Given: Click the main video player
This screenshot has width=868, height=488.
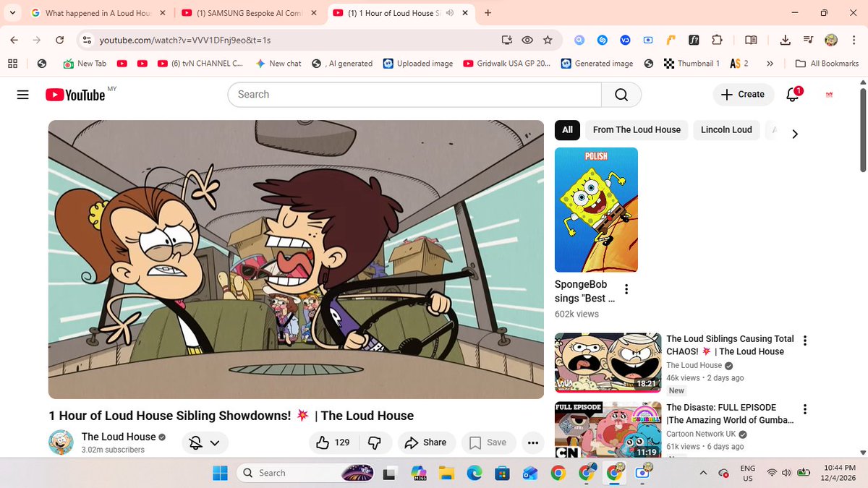Looking at the screenshot, I should coord(296,260).
